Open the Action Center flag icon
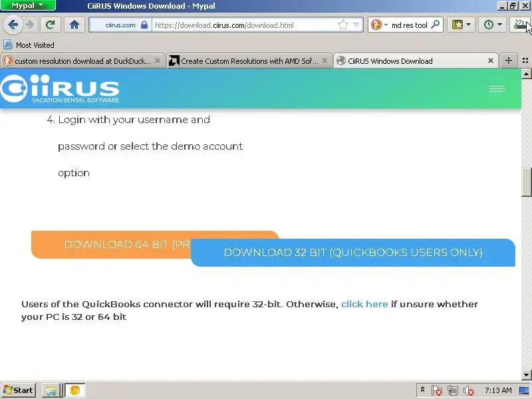532x399 pixels. 437,391
